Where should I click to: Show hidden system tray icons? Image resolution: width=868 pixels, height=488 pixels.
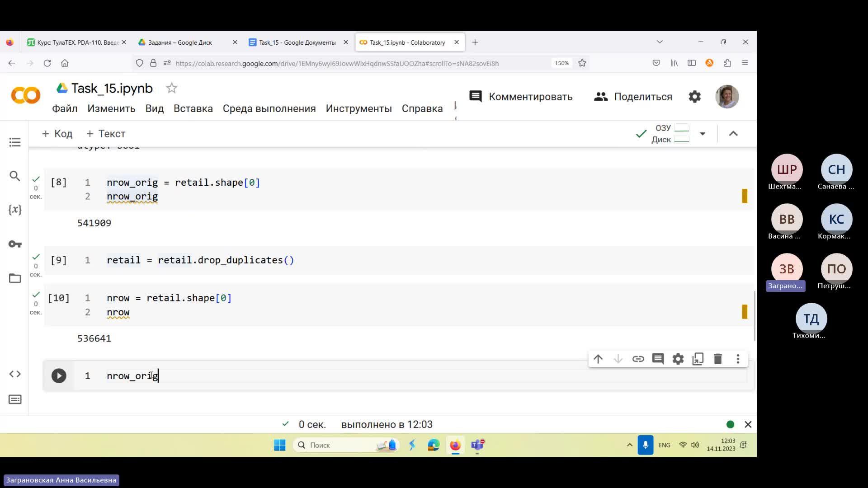[x=629, y=445]
